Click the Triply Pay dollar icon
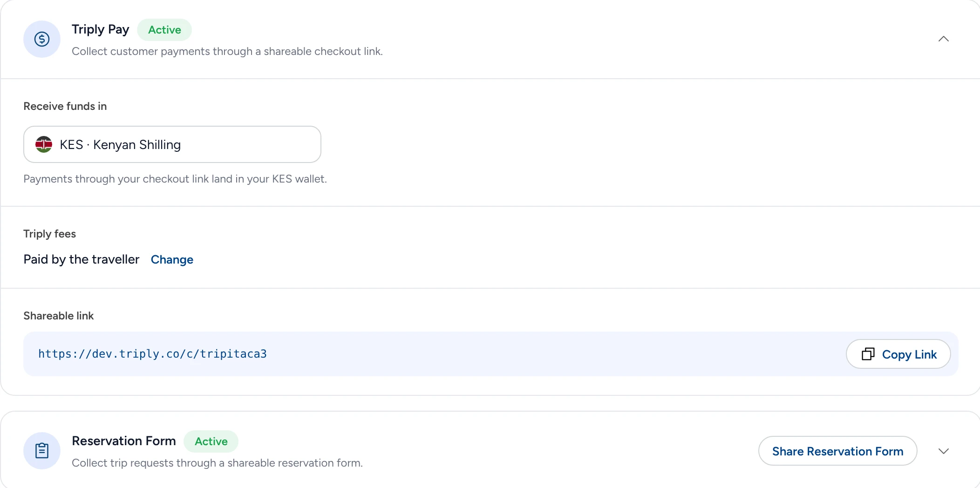The image size is (980, 488). point(42,39)
